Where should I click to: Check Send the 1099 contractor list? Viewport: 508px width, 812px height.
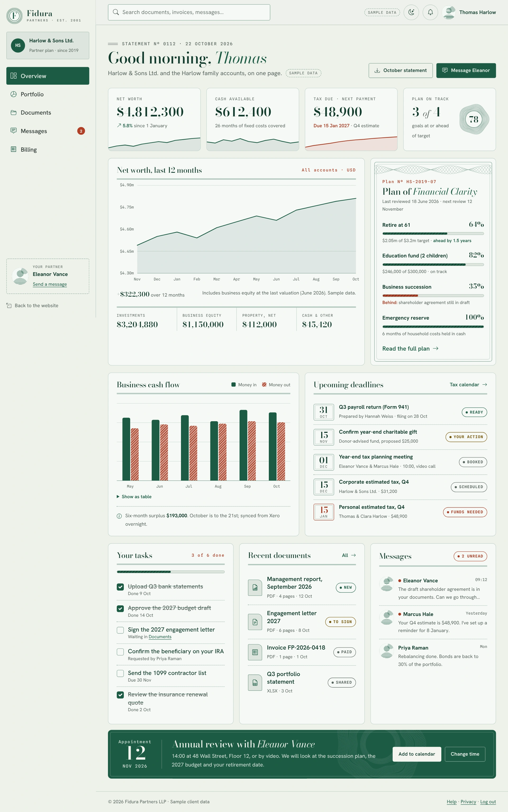pos(120,673)
